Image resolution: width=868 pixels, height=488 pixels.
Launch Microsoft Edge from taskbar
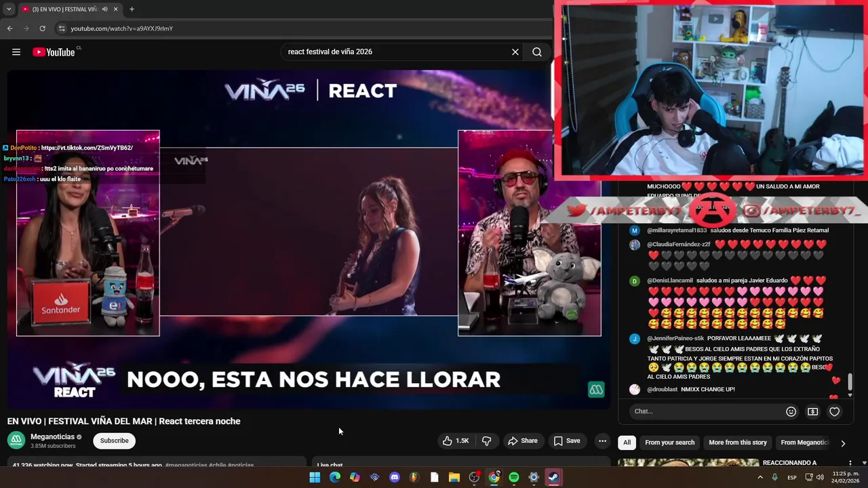coord(335,478)
